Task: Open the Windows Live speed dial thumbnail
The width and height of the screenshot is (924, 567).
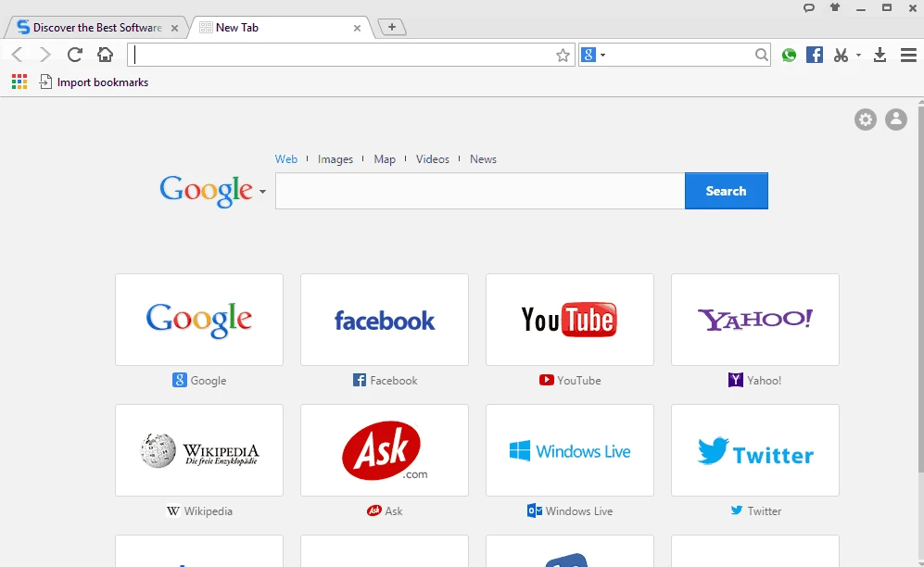Action: [x=570, y=450]
